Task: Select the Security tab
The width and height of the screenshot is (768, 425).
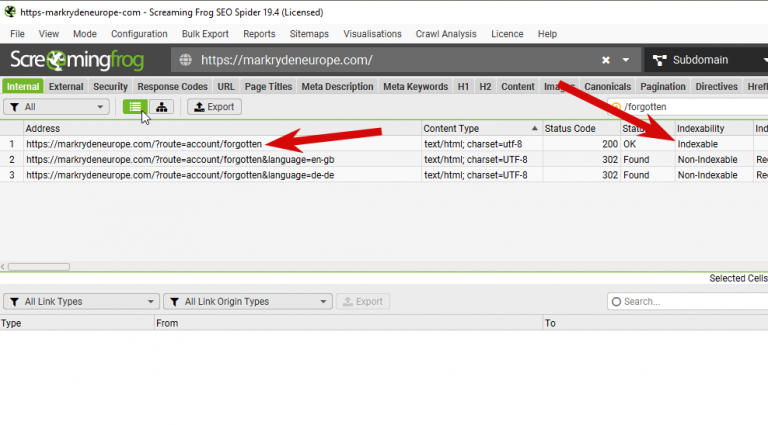Action: pos(110,87)
